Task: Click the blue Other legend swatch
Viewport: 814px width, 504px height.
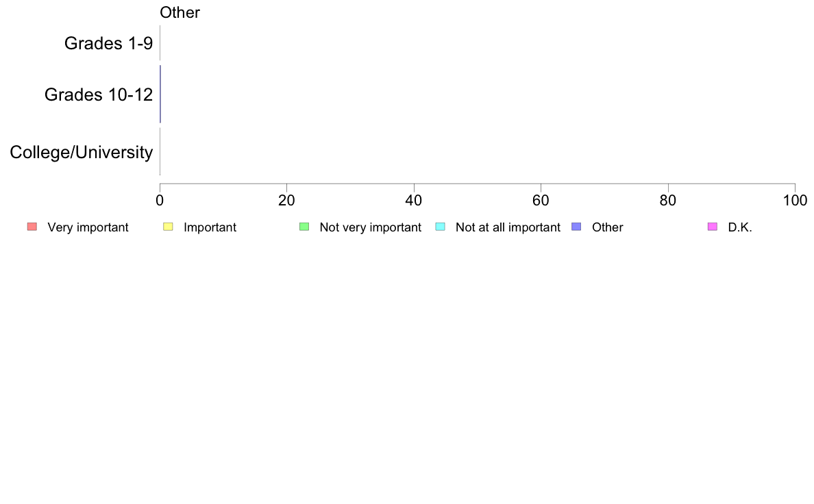Action: [x=576, y=227]
